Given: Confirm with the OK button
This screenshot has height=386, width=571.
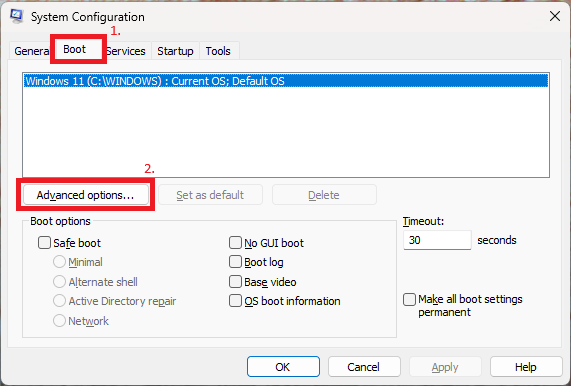Looking at the screenshot, I should (x=283, y=366).
